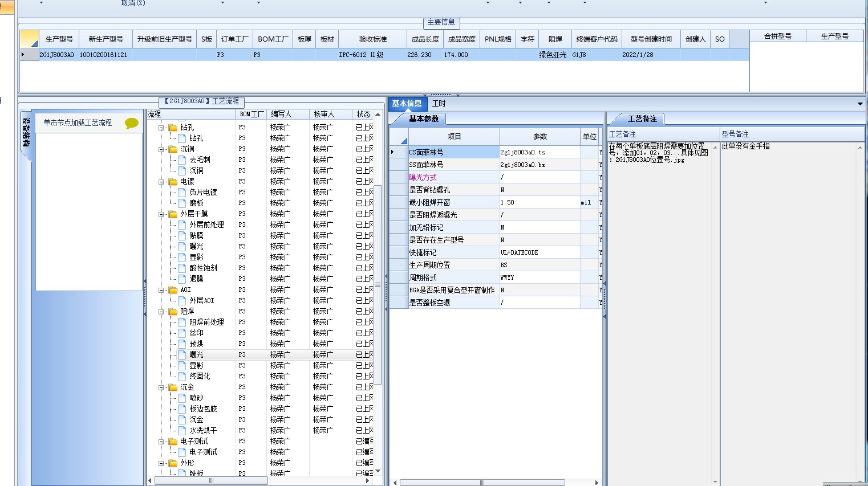Collapse the 阻焊 tree node

coord(161,312)
